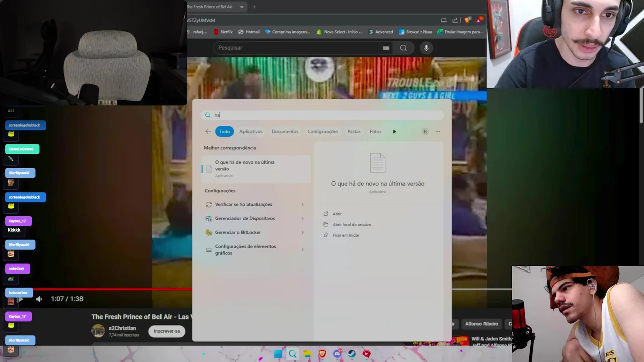The image size is (644, 362).
Task: Go back with the search panel arrow
Action: coord(208,131)
